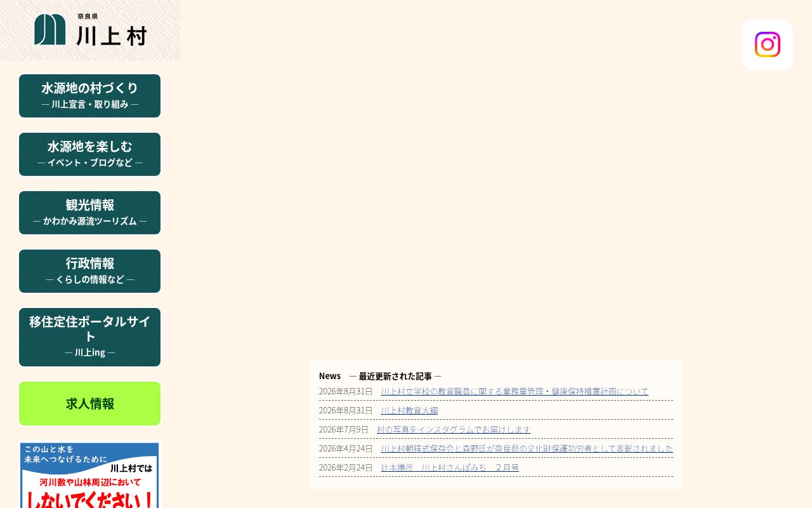Visit 移住定住ポータルサイト link
Screen dimensions: 812x508
click(89, 337)
